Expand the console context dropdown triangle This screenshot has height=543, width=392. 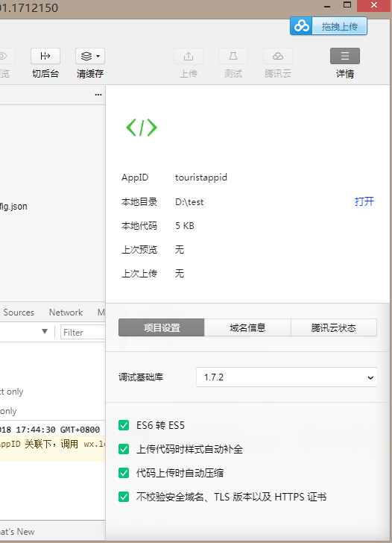(x=45, y=331)
